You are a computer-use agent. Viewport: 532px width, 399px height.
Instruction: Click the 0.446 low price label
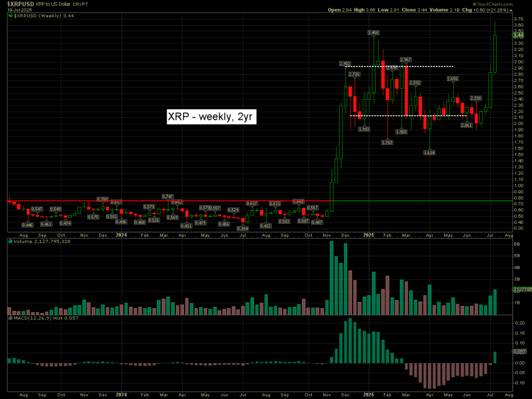click(x=28, y=224)
